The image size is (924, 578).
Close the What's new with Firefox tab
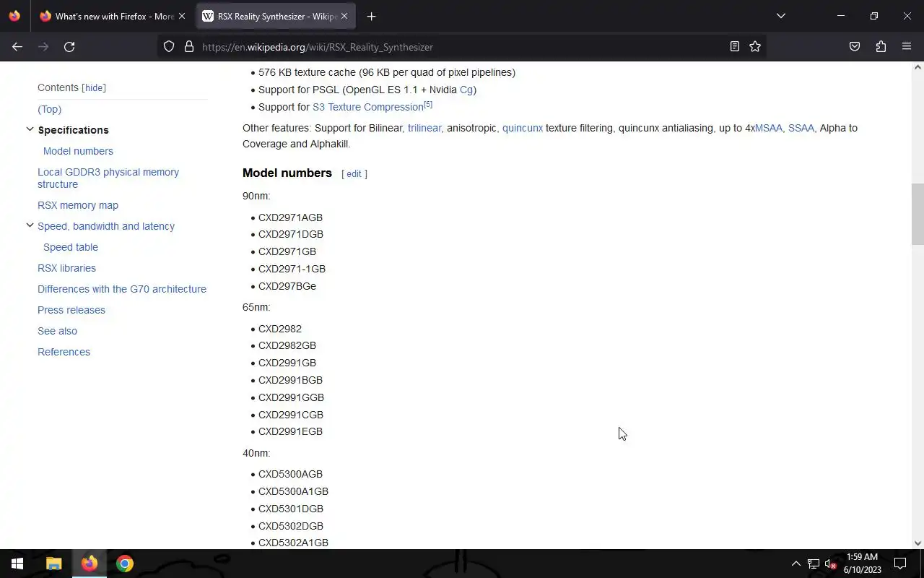coord(181,16)
